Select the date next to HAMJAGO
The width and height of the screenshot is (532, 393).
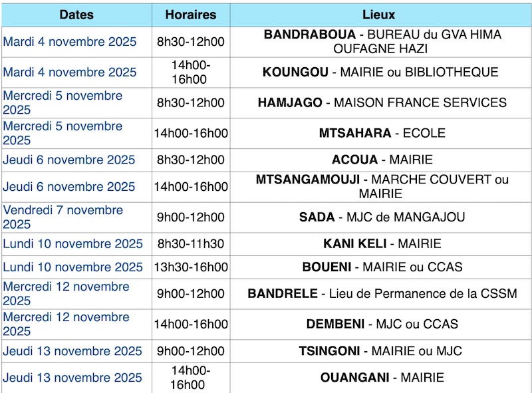pos(63,102)
